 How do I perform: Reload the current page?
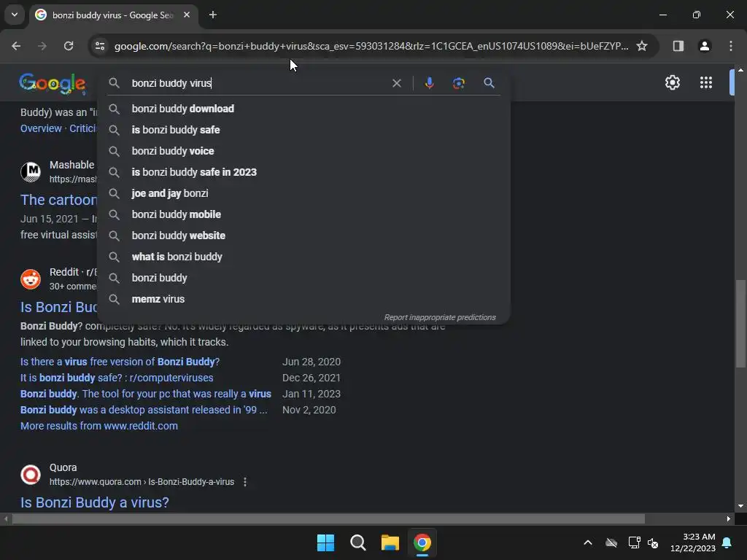pos(69,46)
